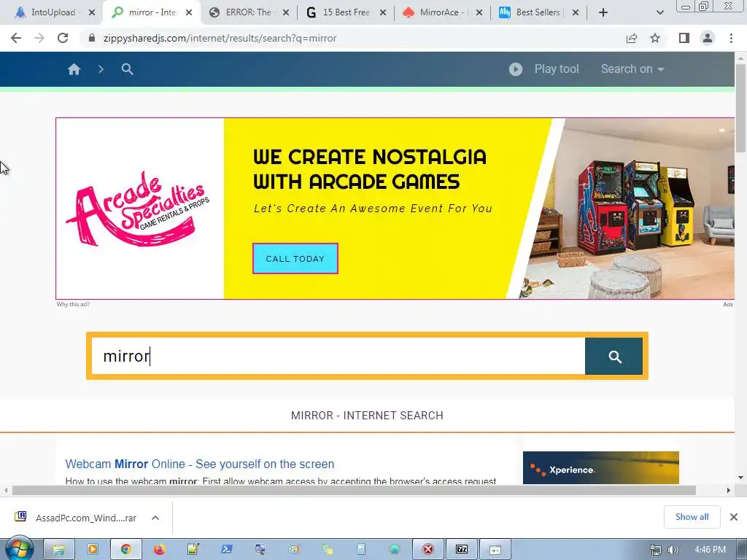The height and width of the screenshot is (560, 747).
Task: Click the network tray icon
Action: pos(656,550)
